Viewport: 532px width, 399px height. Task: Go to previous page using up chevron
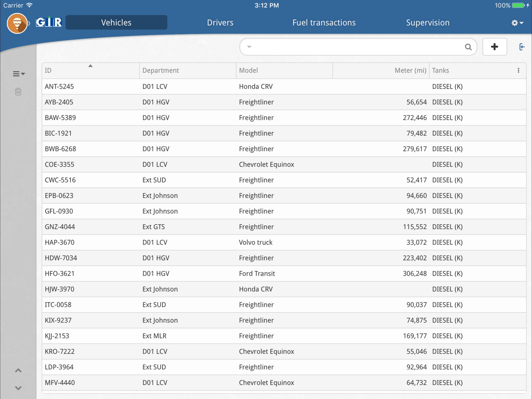click(x=18, y=370)
